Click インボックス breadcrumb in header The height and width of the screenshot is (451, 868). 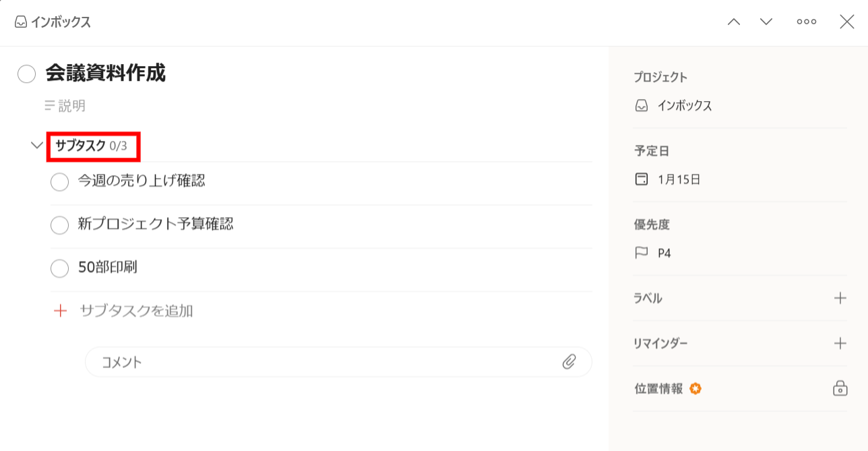point(53,22)
